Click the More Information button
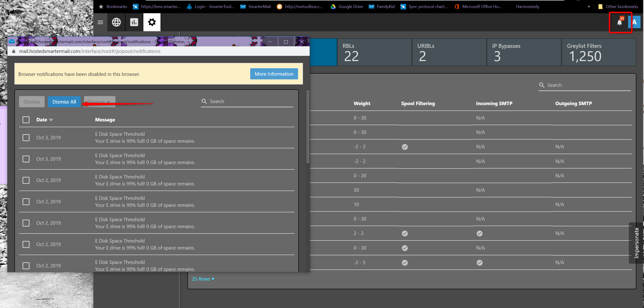 274,74
